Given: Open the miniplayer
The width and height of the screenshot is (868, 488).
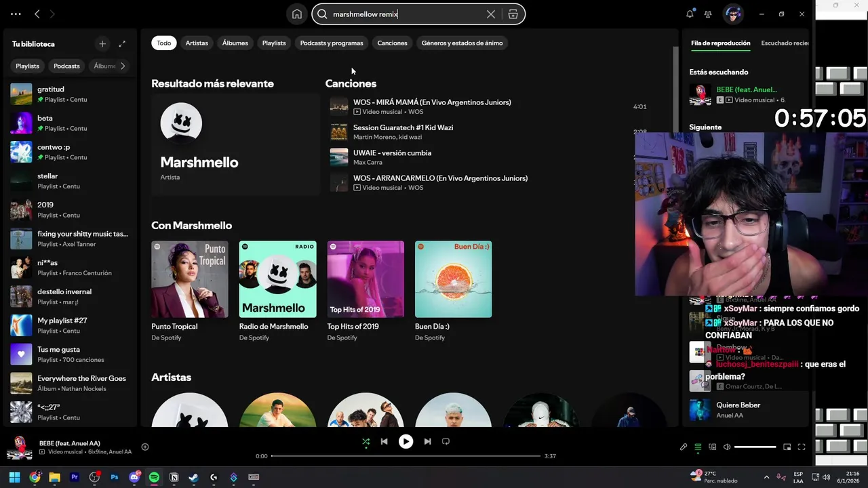Looking at the screenshot, I should pyautogui.click(x=787, y=447).
